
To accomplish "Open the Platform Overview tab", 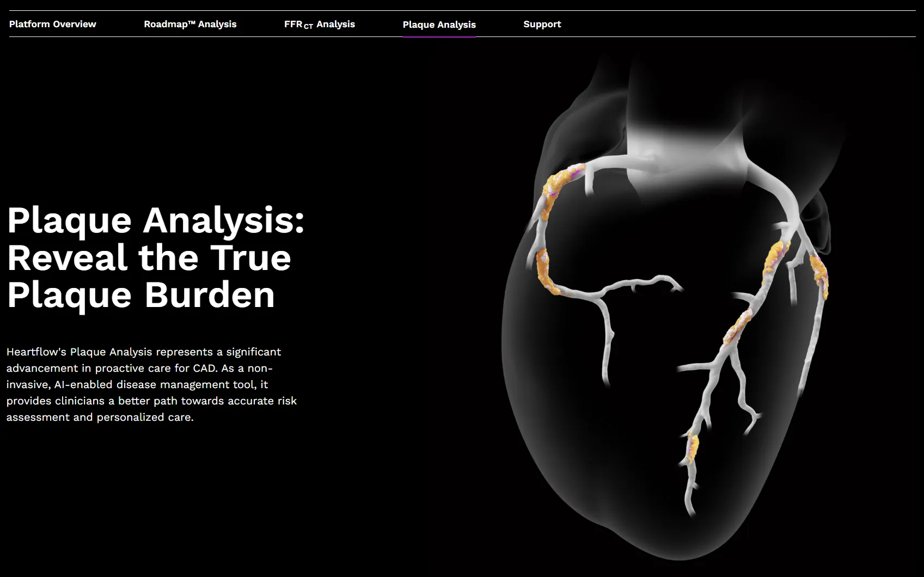I will 52,24.
